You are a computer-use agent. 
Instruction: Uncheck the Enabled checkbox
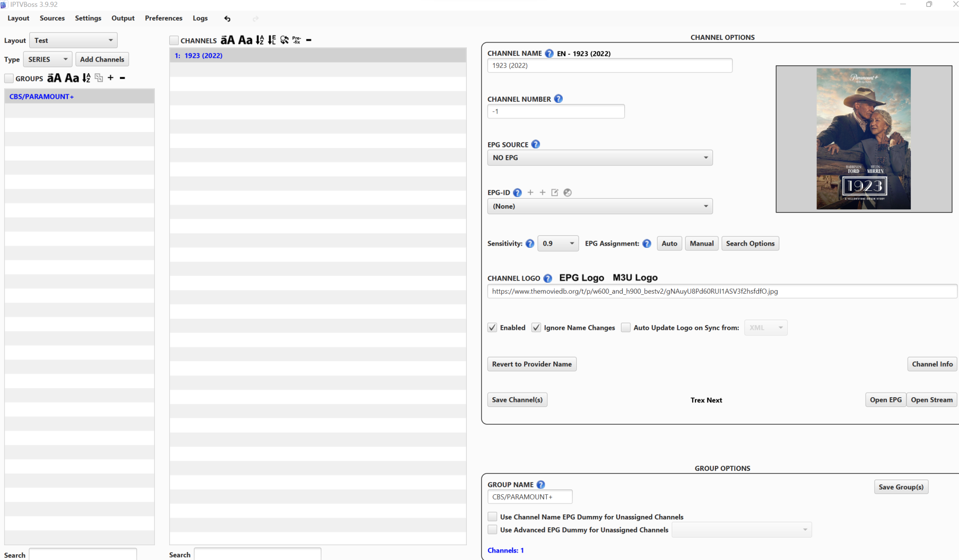click(492, 328)
